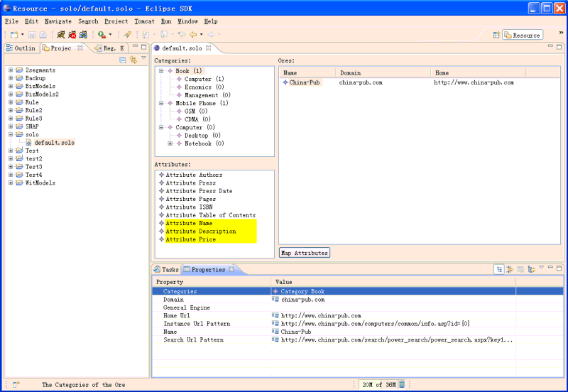Switch to the Reg. E tab

pyautogui.click(x=109, y=48)
